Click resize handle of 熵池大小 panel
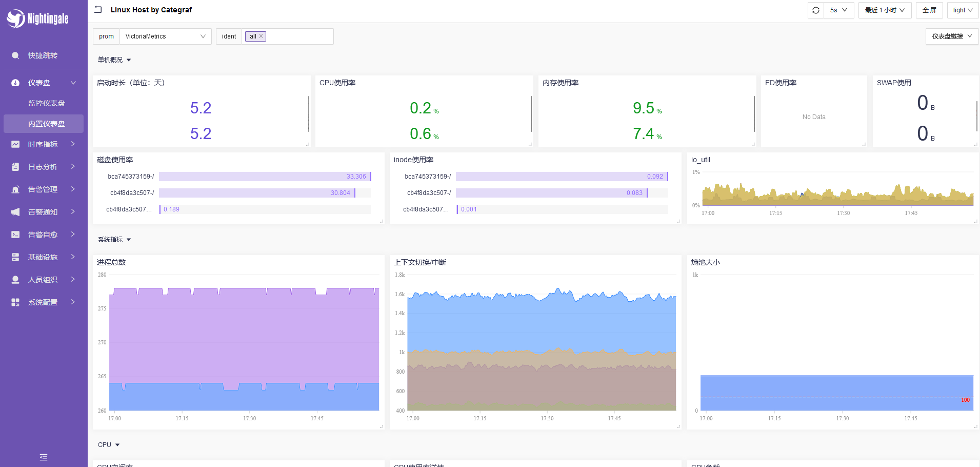Viewport: 980px width, 467px height. click(x=976, y=426)
